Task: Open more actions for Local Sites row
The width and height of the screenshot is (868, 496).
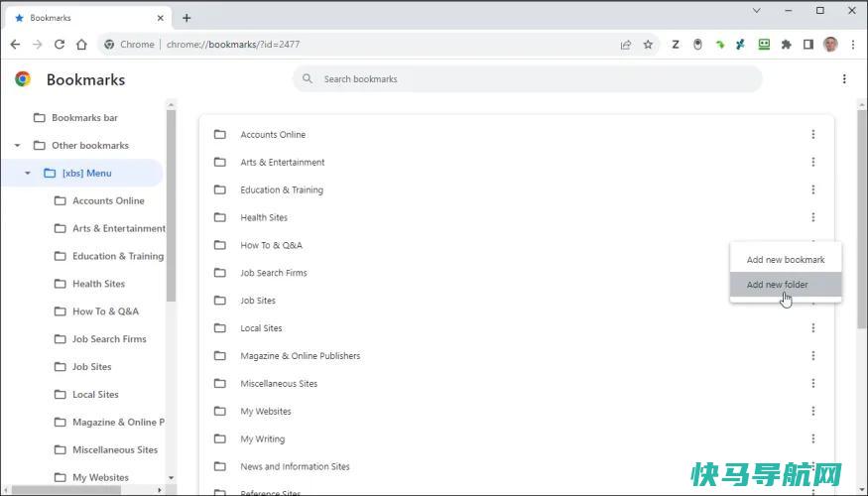Action: (813, 328)
